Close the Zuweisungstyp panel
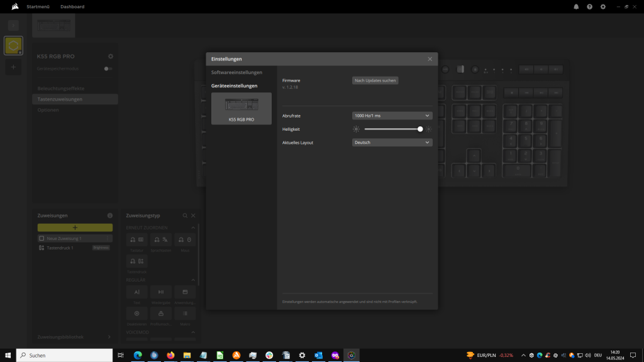 tap(193, 216)
